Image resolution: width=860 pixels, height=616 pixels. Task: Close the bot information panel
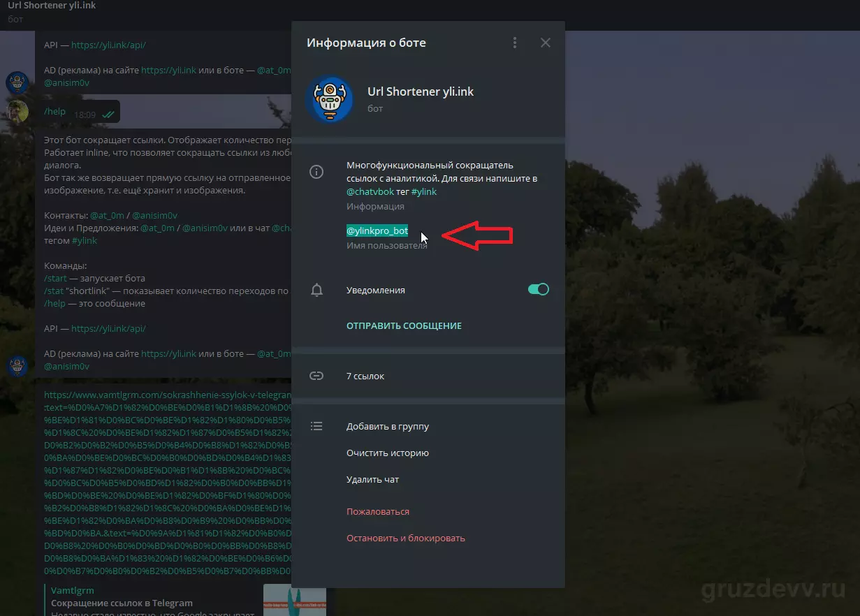pyautogui.click(x=546, y=43)
